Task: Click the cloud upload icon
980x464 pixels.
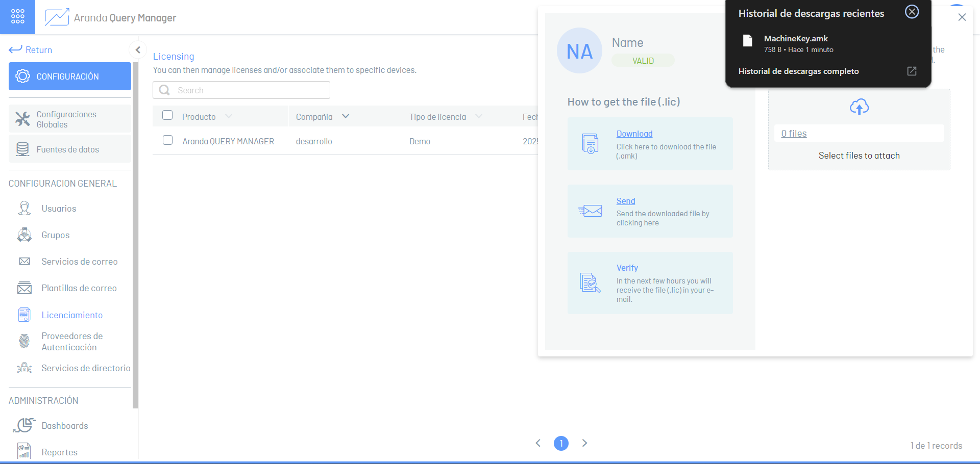Action: [859, 107]
